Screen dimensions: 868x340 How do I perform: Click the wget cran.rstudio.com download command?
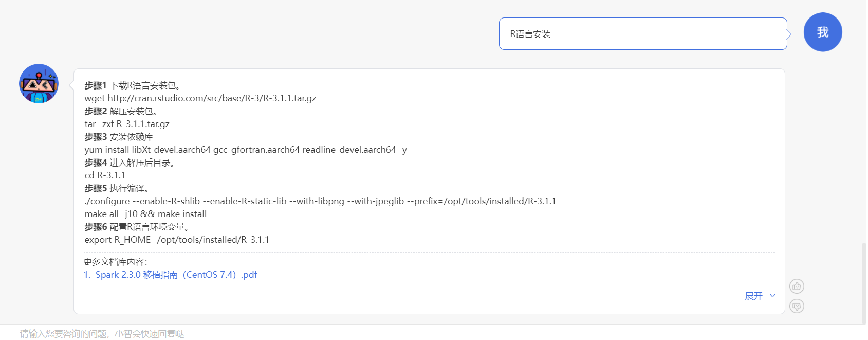200,98
